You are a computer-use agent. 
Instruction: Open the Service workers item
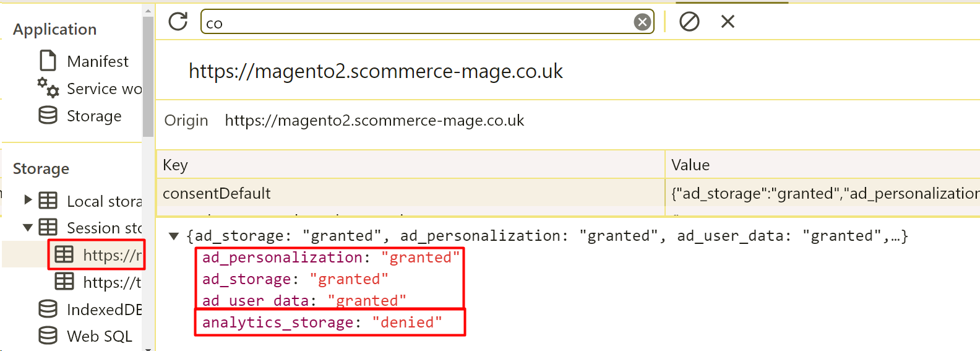[103, 89]
